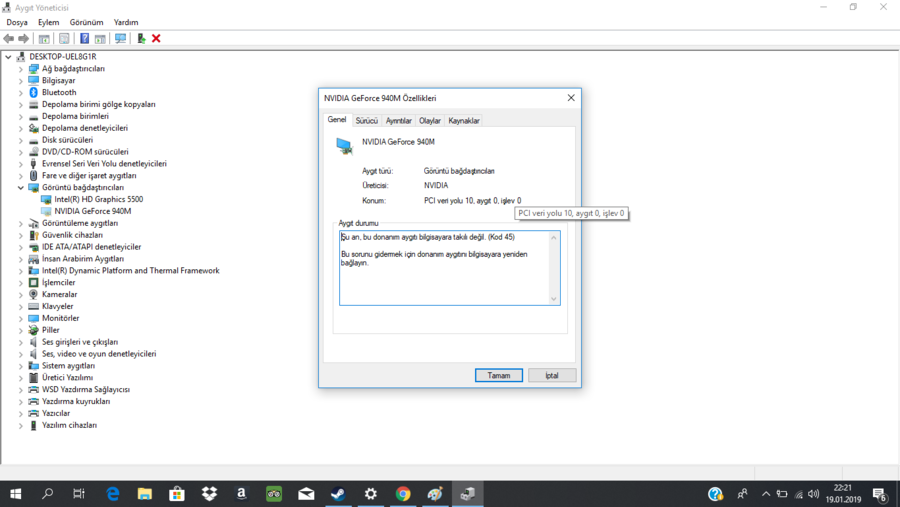900x507 pixels.
Task: Close the NVIDIA GeForce 940M properties dialog
Action: 571,98
